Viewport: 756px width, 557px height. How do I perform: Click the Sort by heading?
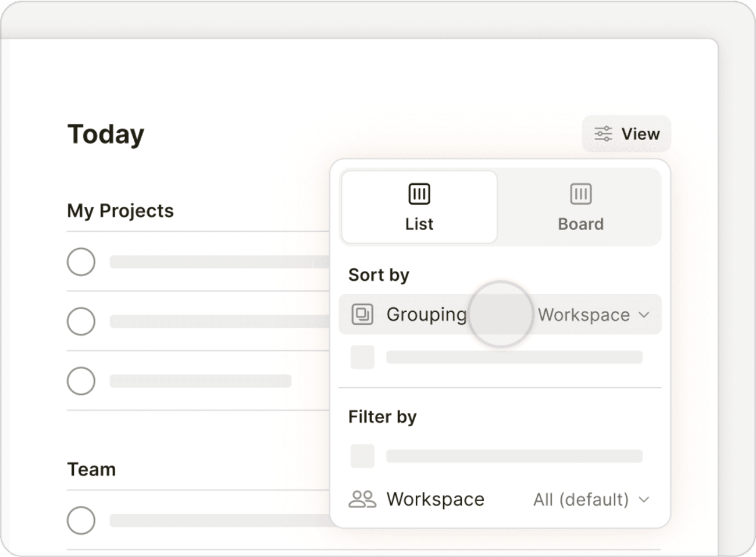[379, 274]
